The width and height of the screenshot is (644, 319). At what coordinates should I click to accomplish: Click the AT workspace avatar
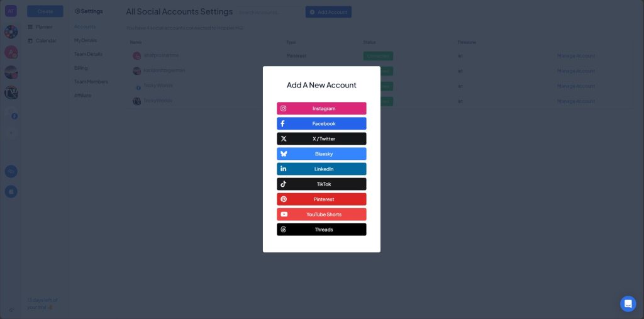pos(11,11)
